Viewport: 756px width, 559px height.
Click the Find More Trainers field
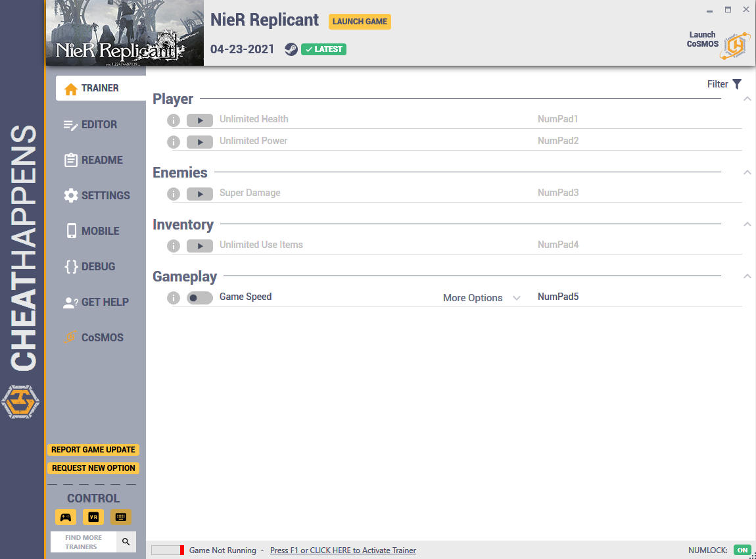[x=83, y=542]
